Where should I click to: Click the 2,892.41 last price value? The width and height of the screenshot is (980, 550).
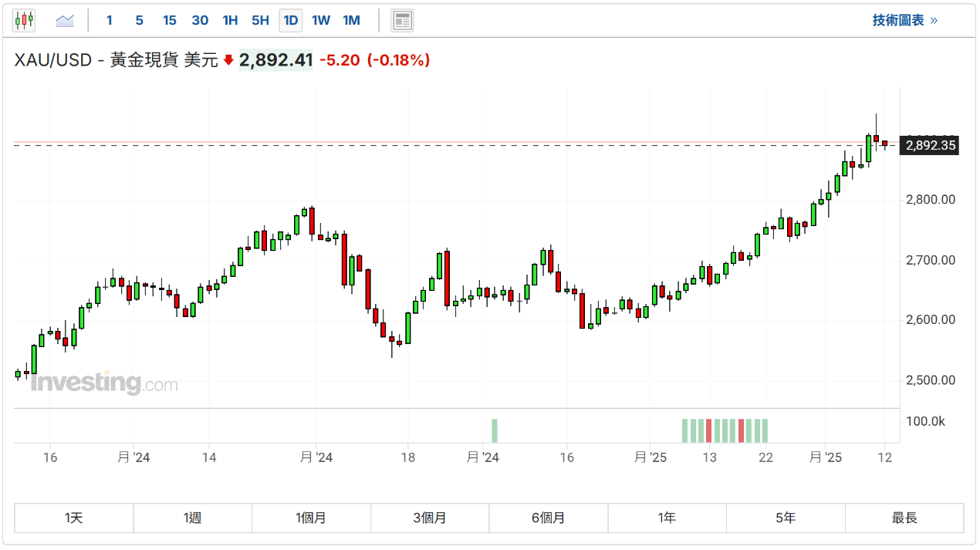(276, 60)
